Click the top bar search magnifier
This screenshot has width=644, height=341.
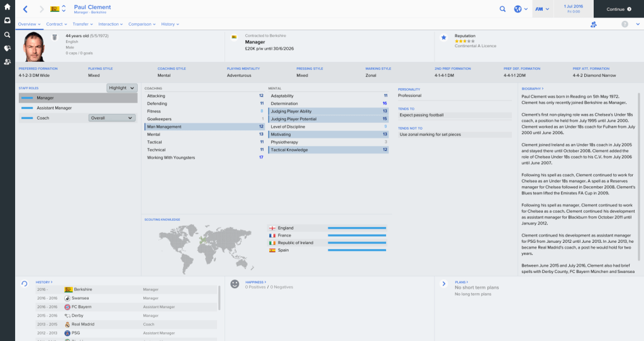(502, 9)
